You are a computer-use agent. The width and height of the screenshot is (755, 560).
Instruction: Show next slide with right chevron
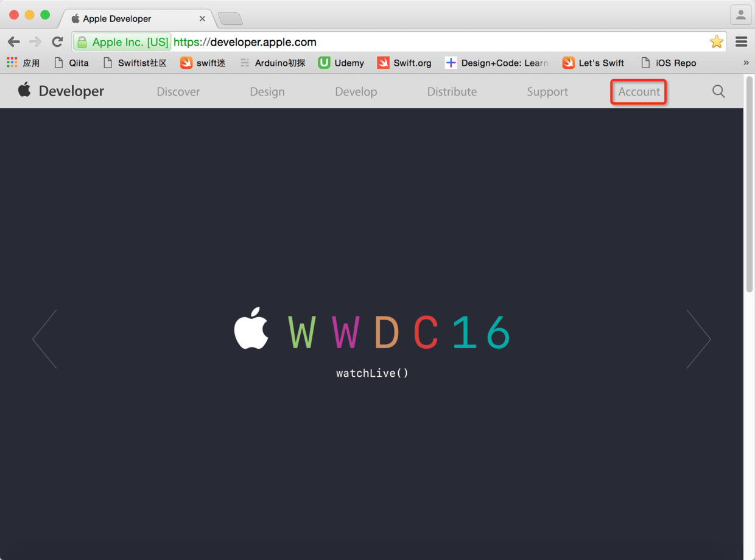698,339
